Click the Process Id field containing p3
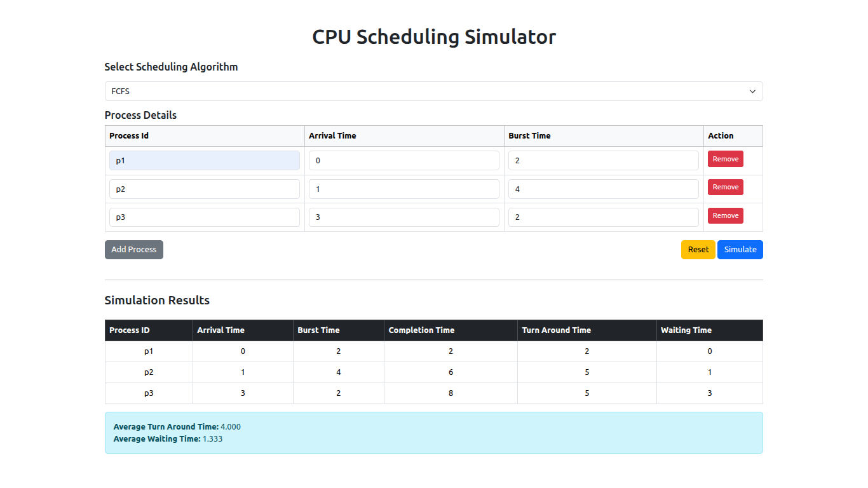Image resolution: width=868 pixels, height=488 pixels. (205, 217)
